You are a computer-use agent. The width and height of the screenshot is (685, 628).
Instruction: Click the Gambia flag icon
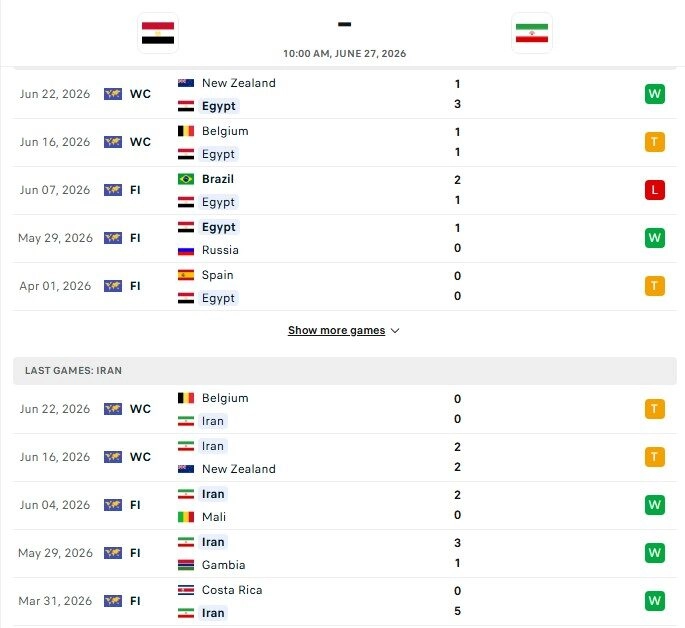tap(186, 565)
